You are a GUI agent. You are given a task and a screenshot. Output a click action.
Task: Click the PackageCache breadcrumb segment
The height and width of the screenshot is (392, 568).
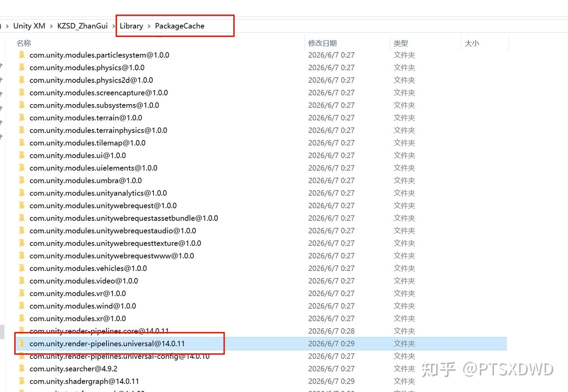[179, 26]
